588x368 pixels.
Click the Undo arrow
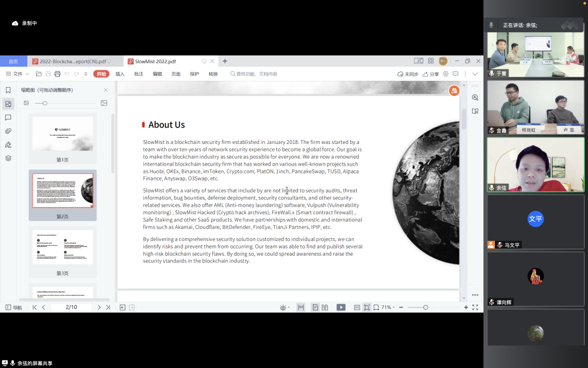[x=67, y=74]
